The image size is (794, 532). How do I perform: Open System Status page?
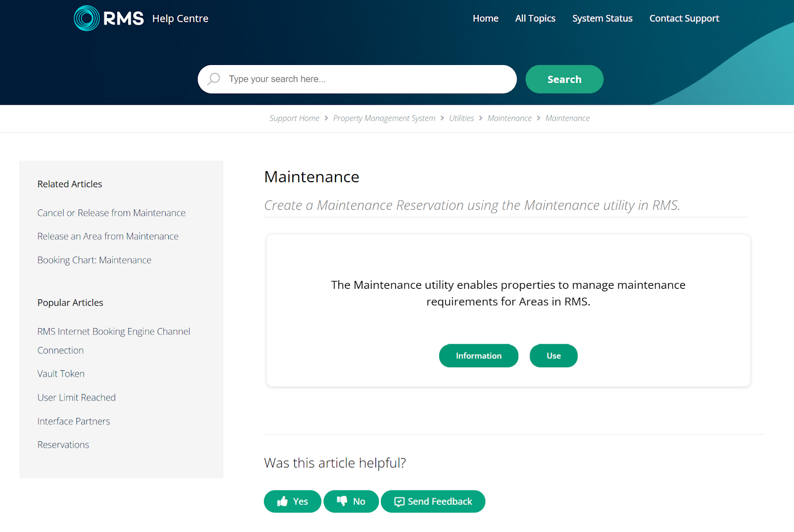tap(602, 18)
